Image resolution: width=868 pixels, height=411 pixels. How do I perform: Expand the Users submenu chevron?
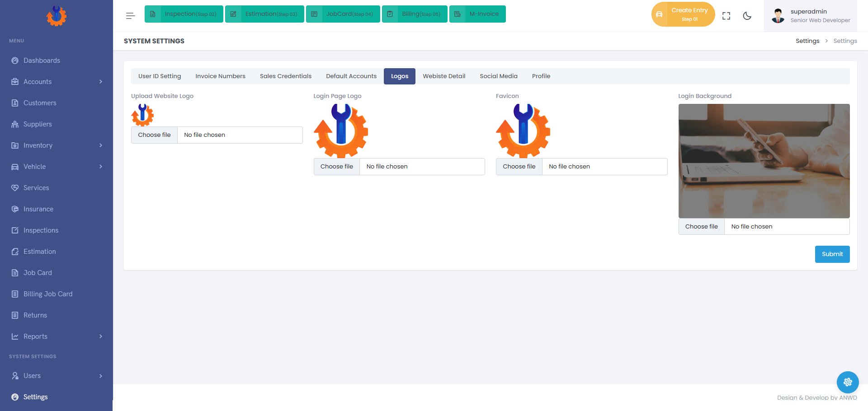pyautogui.click(x=101, y=376)
